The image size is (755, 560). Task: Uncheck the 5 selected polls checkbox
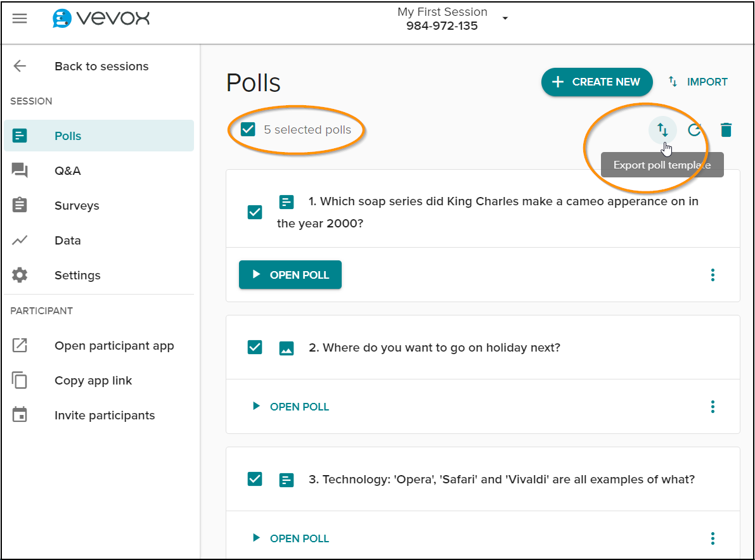(247, 129)
